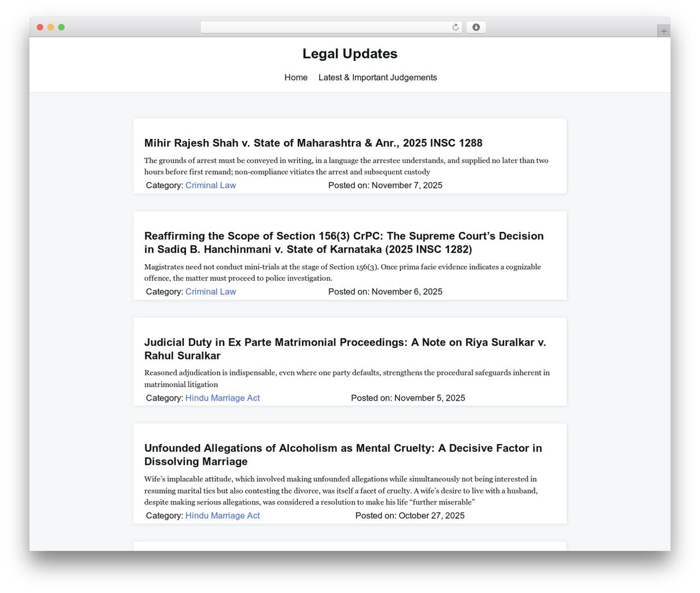This screenshot has width=700, height=593.
Task: Click the excerpt about grounds of arrest in writing
Action: (346, 166)
